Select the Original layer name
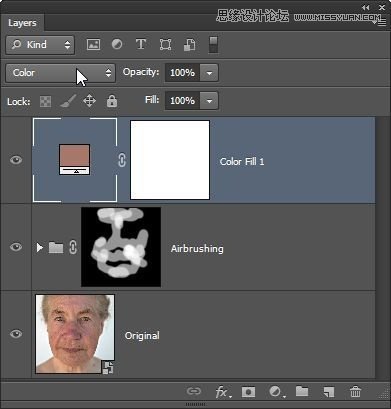 pos(142,336)
